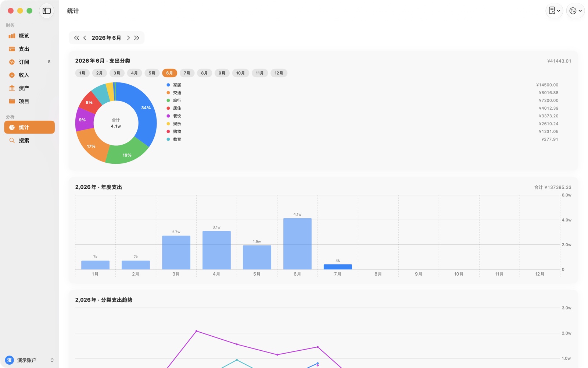Select the 12月 month chip
Screen dimensions: 588x368
pyautogui.click(x=279, y=73)
